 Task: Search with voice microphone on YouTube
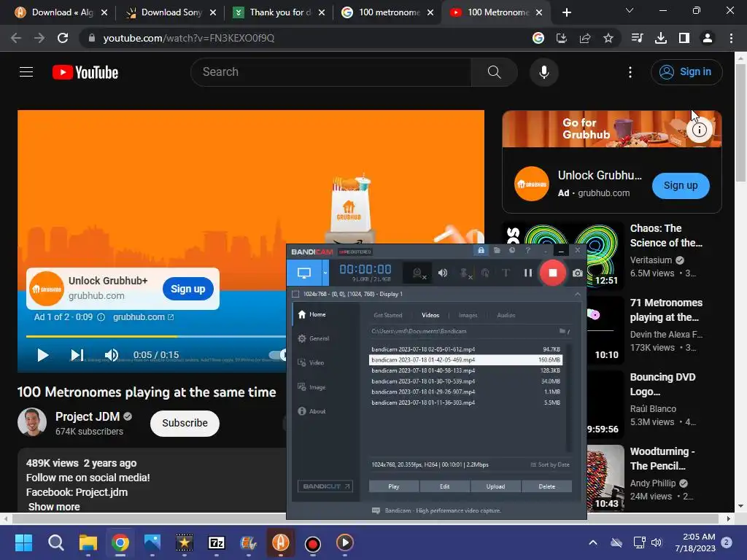click(x=543, y=72)
